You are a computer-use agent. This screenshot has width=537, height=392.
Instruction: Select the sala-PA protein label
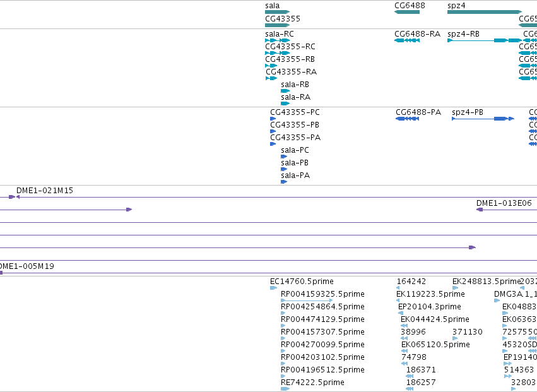point(295,175)
